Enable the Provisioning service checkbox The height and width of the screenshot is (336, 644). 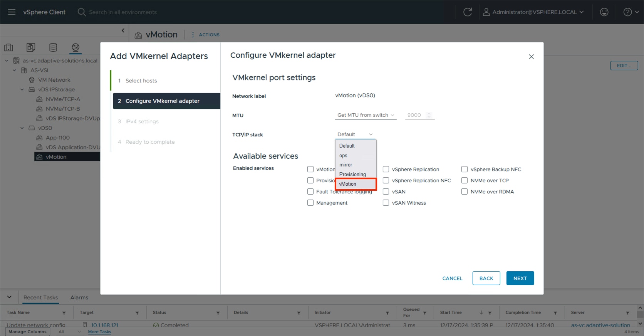tap(310, 180)
